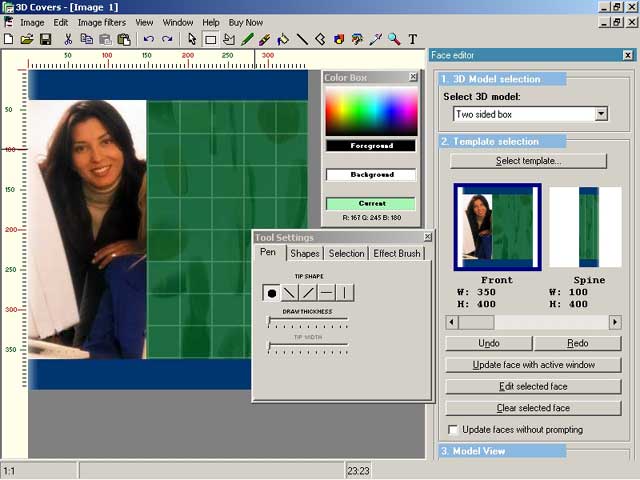This screenshot has height=480, width=640.
Task: Open the Image filters menu
Action: (102, 22)
